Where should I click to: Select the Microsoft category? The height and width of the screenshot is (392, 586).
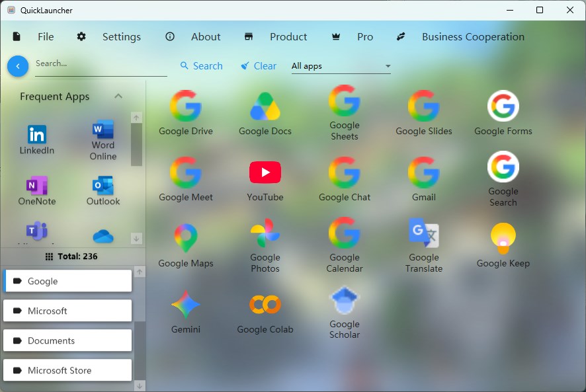(67, 311)
